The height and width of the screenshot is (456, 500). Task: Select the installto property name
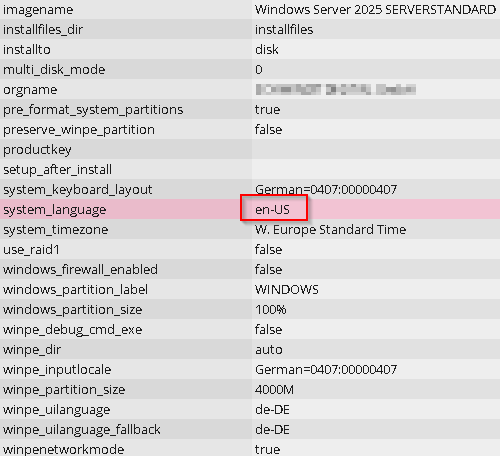coord(27,50)
